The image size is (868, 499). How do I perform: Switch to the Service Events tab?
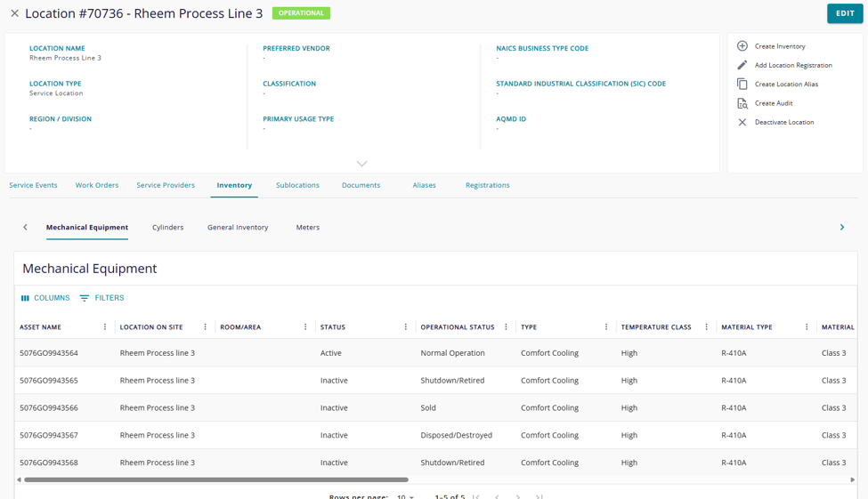pos(33,185)
